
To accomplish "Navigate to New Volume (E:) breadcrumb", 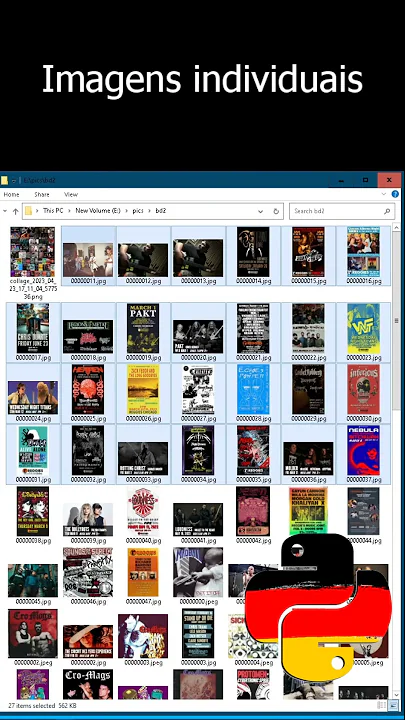I will [97, 211].
